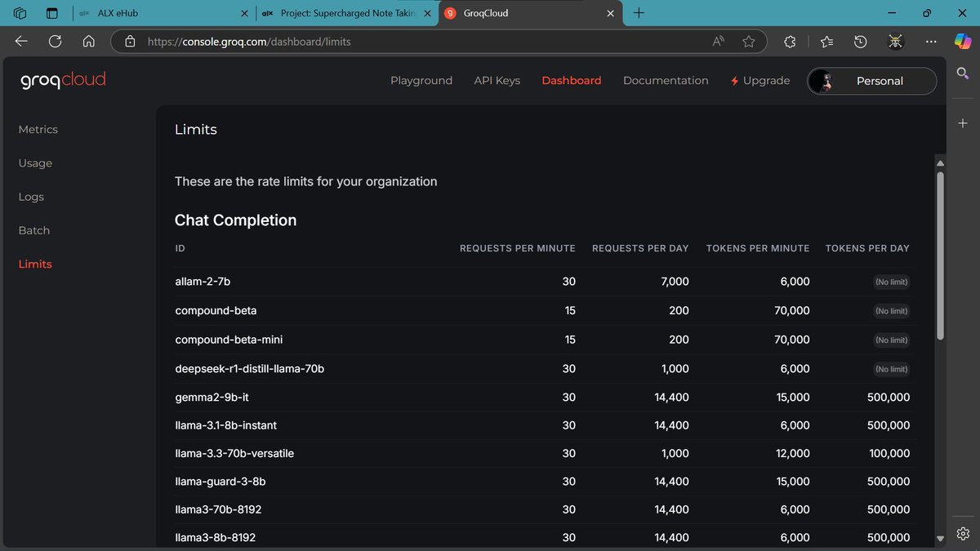
Task: Switch to Project: Supercharged Note Taking tab
Action: coord(347,13)
